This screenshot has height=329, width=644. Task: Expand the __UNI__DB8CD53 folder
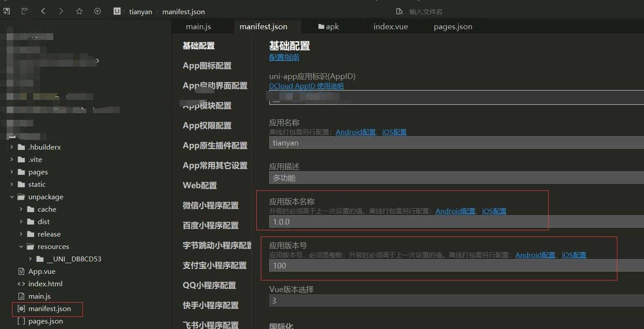[x=30, y=258]
